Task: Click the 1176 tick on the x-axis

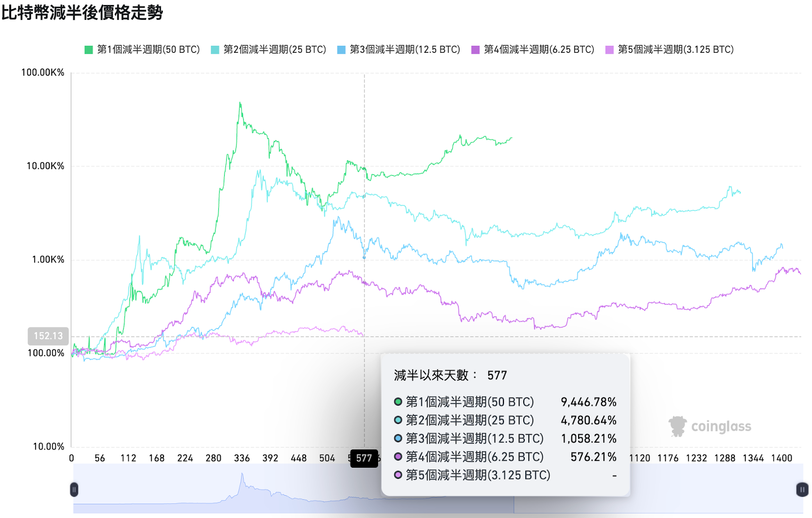Action: tap(668, 458)
